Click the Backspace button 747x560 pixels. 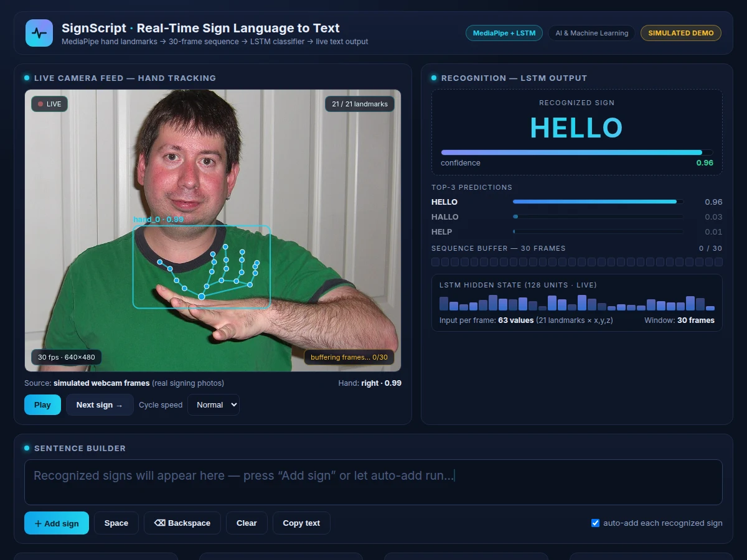tap(182, 523)
